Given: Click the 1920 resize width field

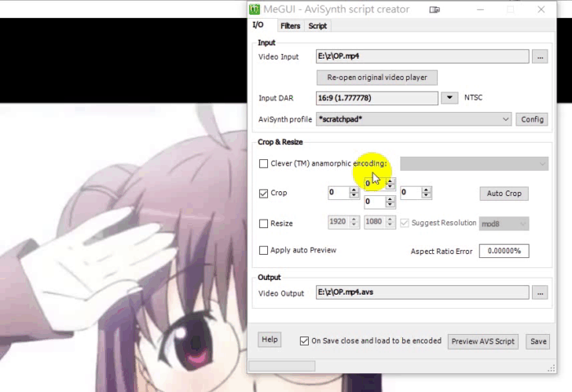Looking at the screenshot, I should (x=339, y=222).
